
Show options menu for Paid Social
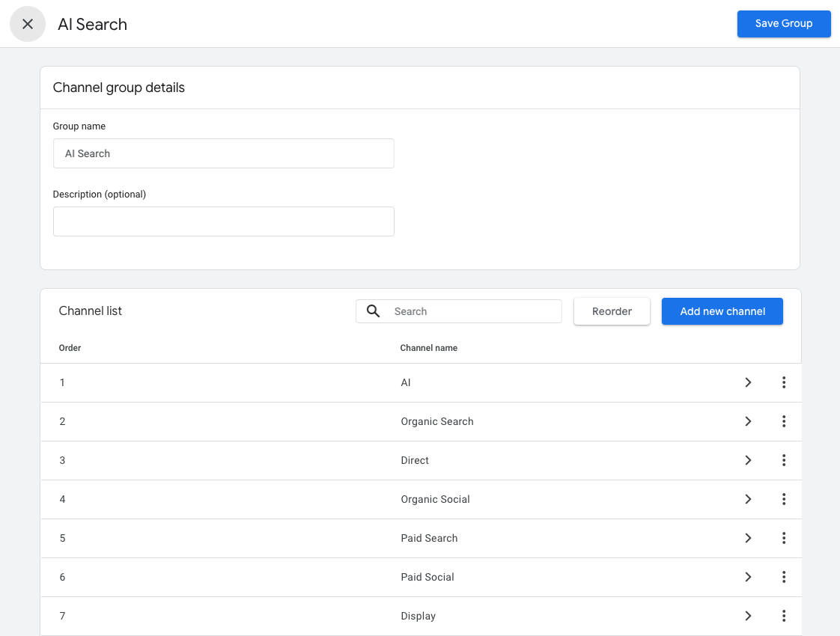[783, 577]
